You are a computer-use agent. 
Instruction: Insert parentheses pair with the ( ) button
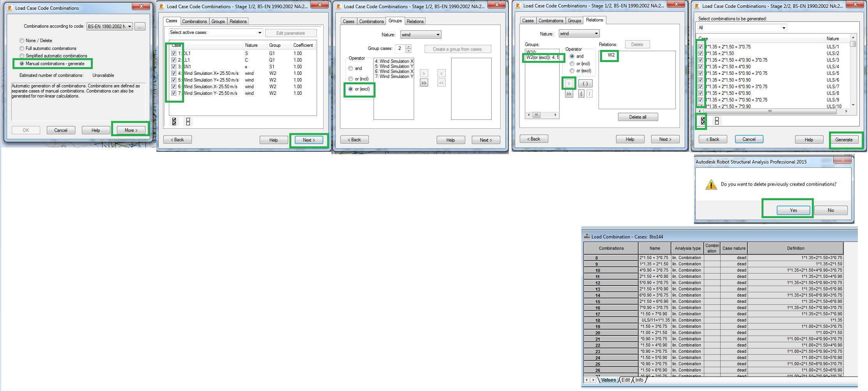585,84
